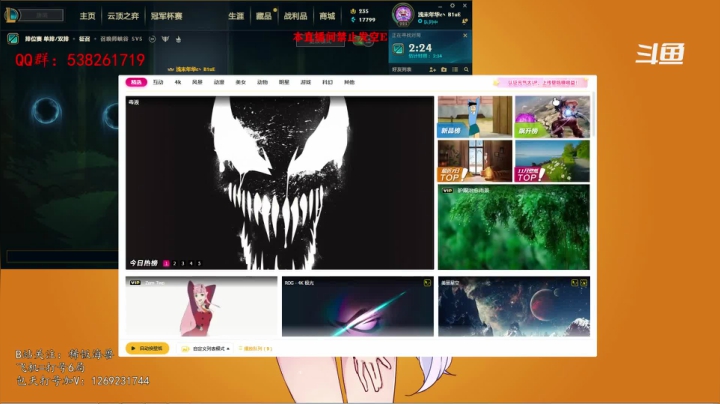Click the ranked lobby map icon
720x404 pixels.
(13, 39)
